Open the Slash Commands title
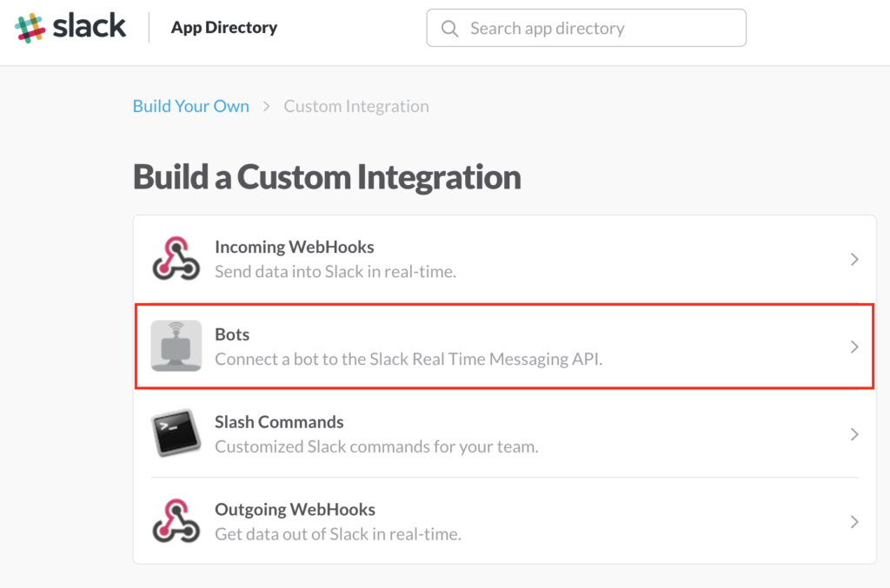This screenshot has width=890, height=588. point(279,422)
